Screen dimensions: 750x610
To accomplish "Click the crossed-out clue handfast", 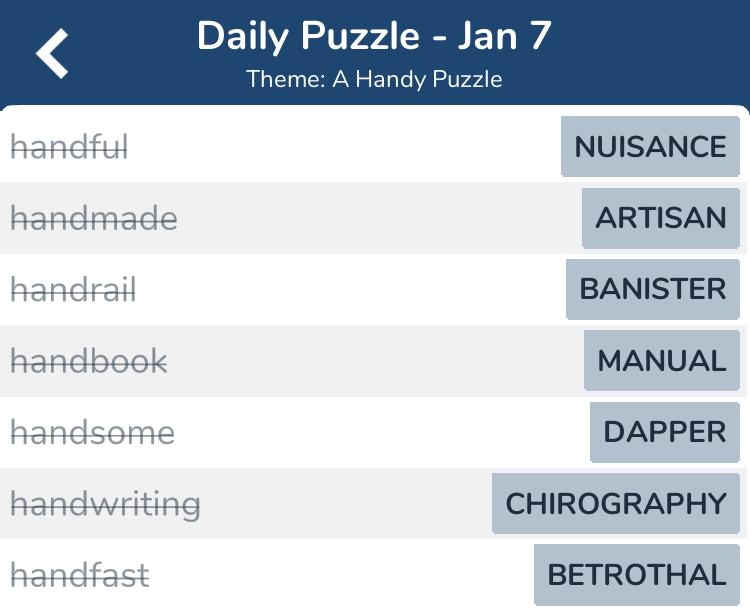I will coord(80,575).
